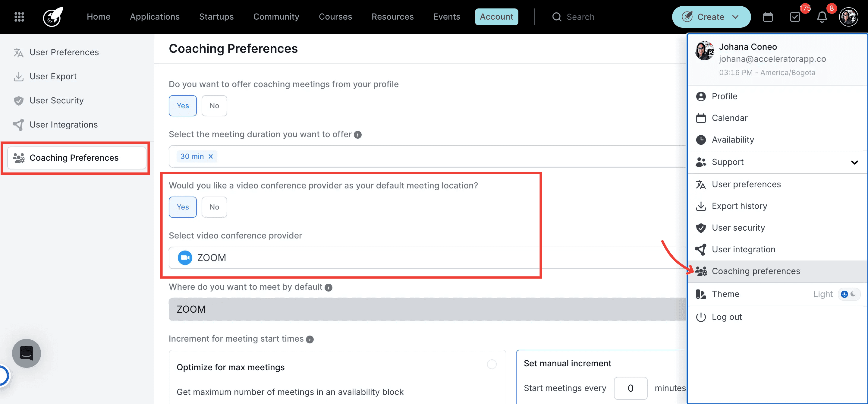Enable Optimize for max meetings
The height and width of the screenshot is (404, 868).
(x=492, y=364)
